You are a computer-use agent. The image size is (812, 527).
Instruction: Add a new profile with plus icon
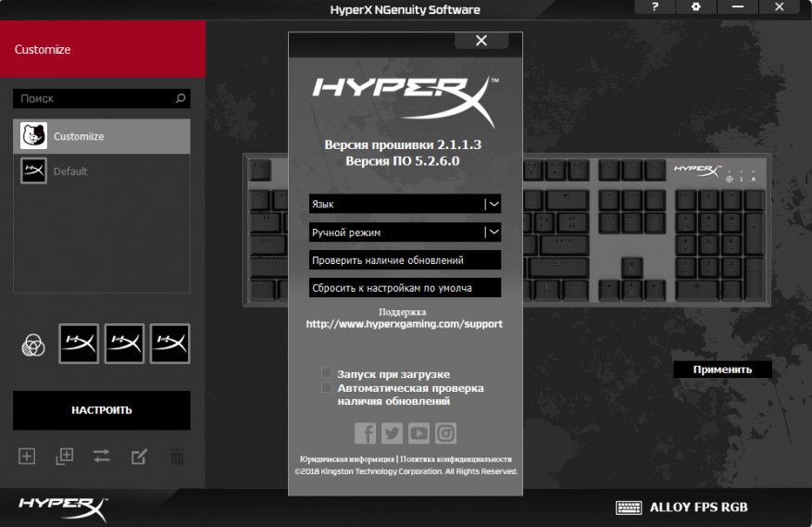pos(27,457)
